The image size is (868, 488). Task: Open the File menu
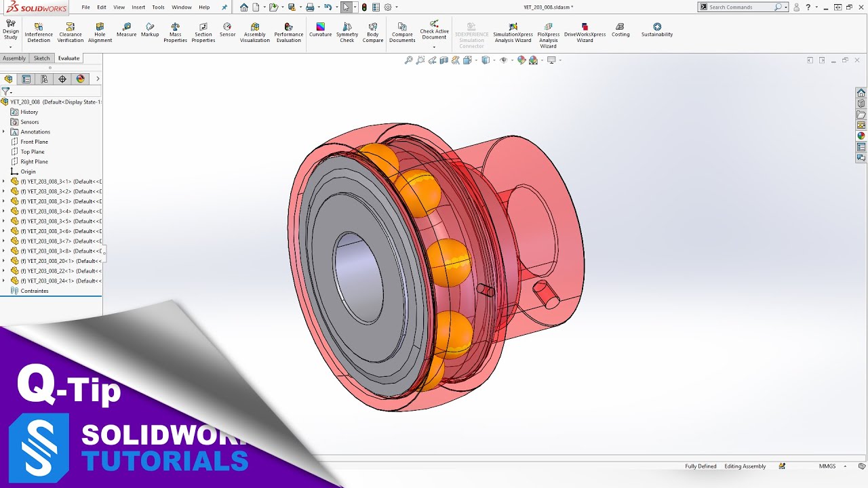[x=86, y=7]
